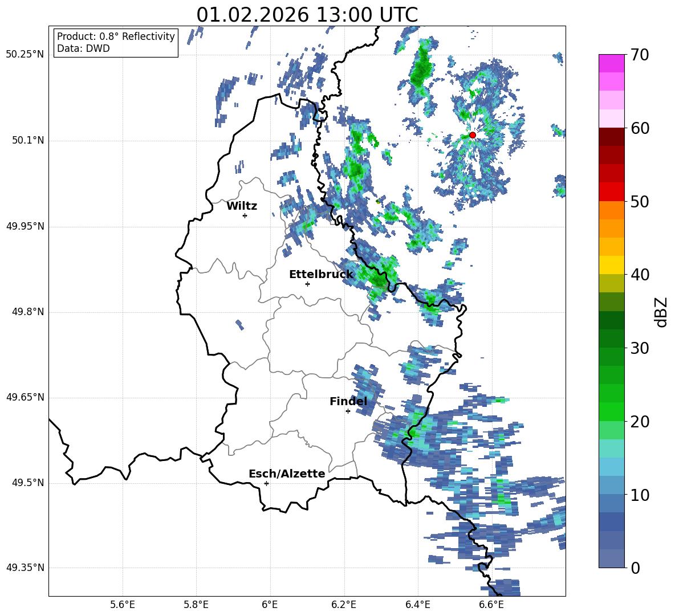Click the Findel station cross marker

348,411
